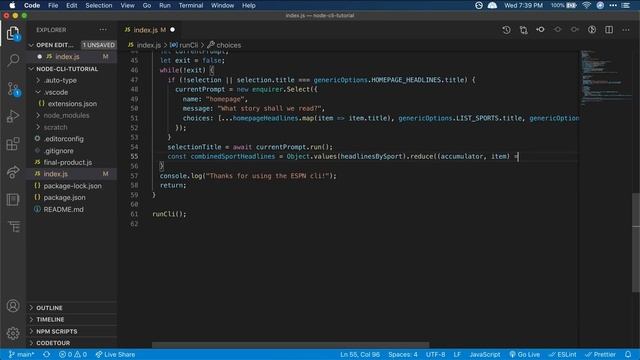The width and height of the screenshot is (640, 360).
Task: Click synchronize changes icon in status bar
Action: click(x=47, y=354)
